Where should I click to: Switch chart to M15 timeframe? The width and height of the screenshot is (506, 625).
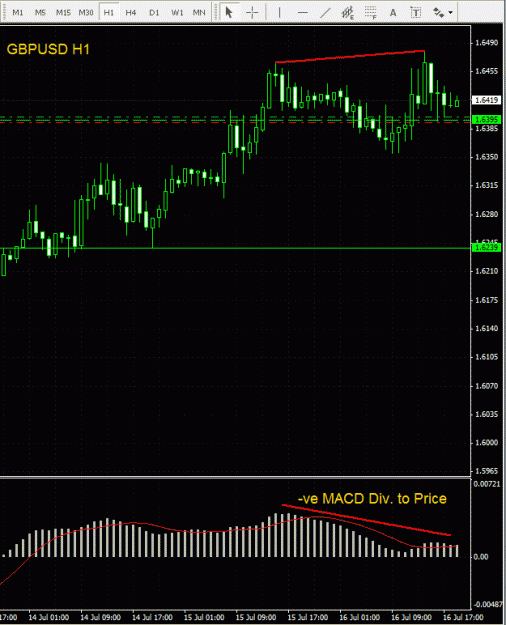click(63, 13)
